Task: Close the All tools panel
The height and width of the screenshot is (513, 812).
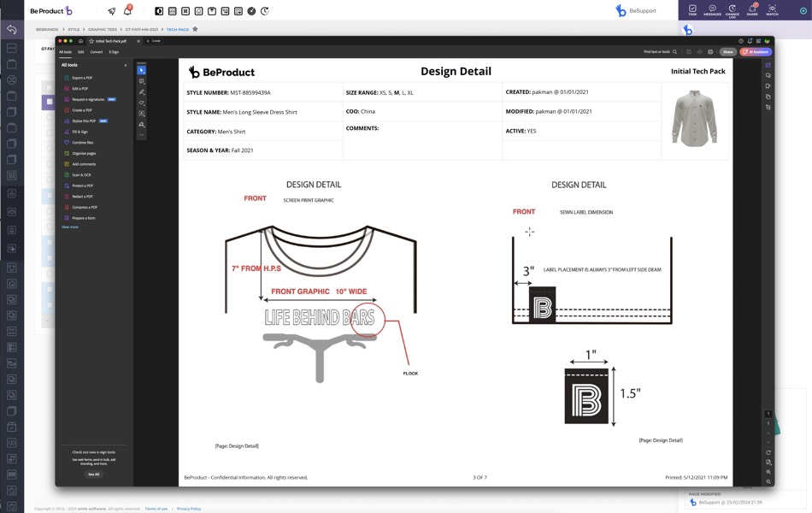Action: [126, 65]
